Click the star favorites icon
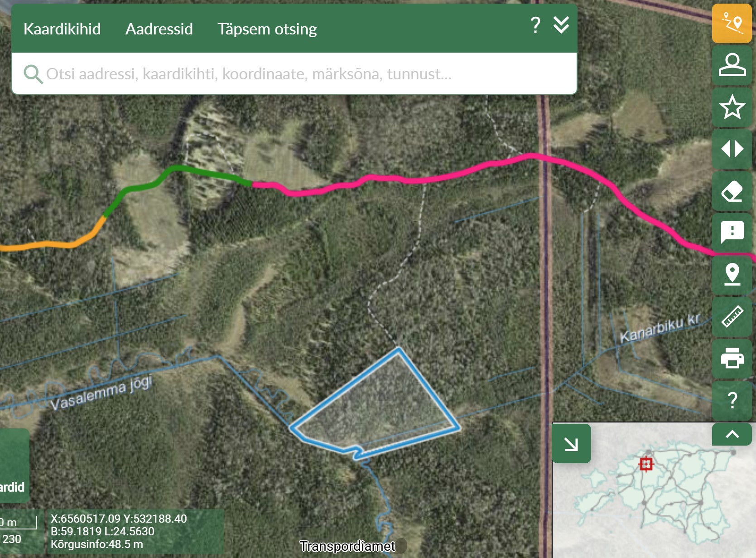Image resolution: width=756 pixels, height=558 pixels. tap(732, 107)
